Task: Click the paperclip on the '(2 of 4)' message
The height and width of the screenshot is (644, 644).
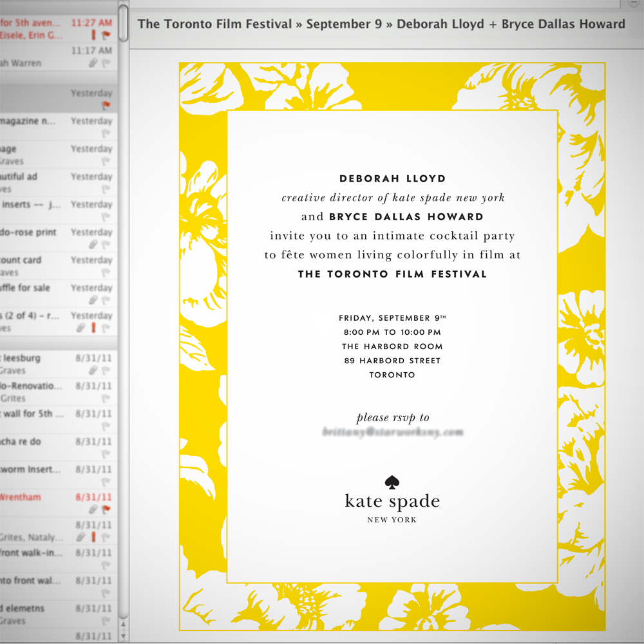Action: 81,328
